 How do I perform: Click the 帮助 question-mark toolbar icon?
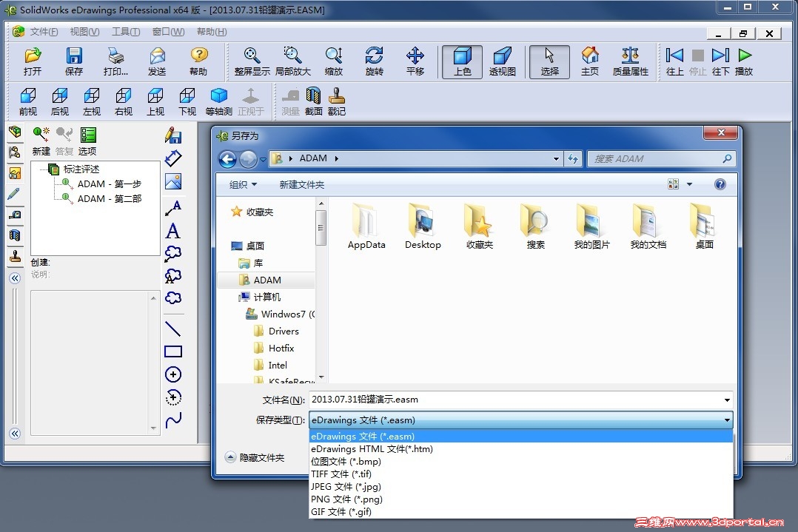(x=198, y=61)
